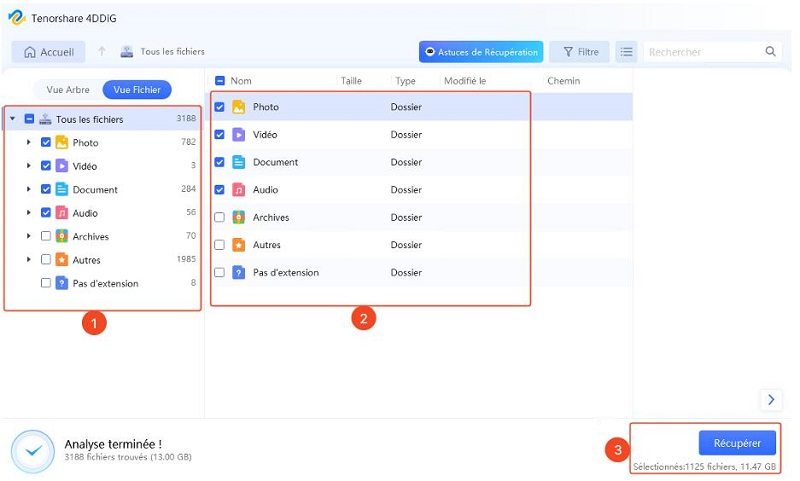Expand the Autres tree node arrow
This screenshot has width=800, height=481.
pyautogui.click(x=29, y=260)
